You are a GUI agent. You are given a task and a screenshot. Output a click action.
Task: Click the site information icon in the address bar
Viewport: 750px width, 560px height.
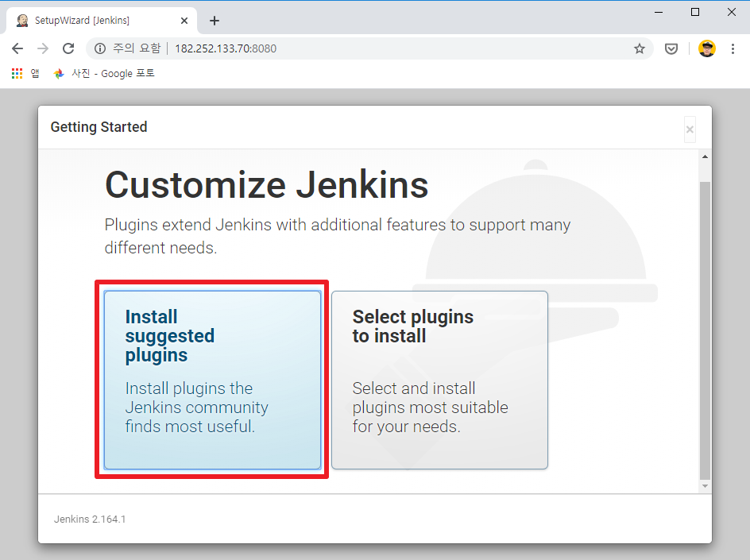[x=100, y=48]
